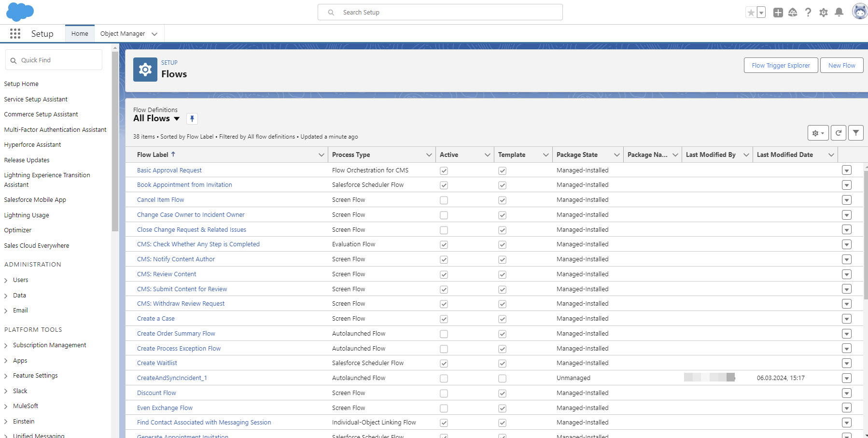The height and width of the screenshot is (438, 868).
Task: Open Release Updates in sidebar
Action: click(x=27, y=160)
